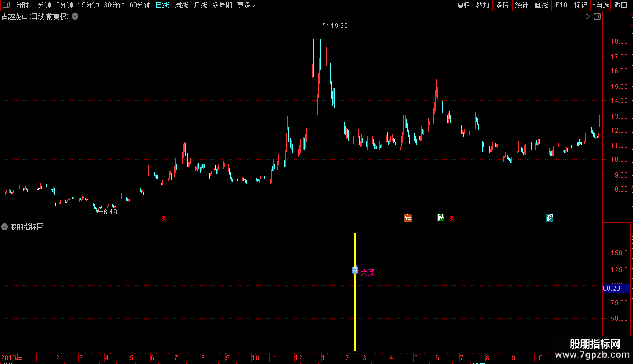633x364 pixels.
Task: Click the 叠加 overlay button
Action: pos(483,5)
